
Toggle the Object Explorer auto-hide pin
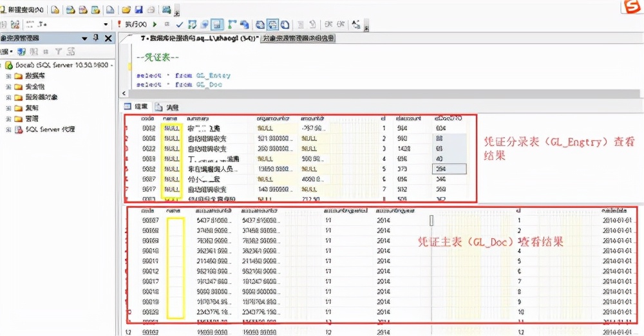(96, 38)
